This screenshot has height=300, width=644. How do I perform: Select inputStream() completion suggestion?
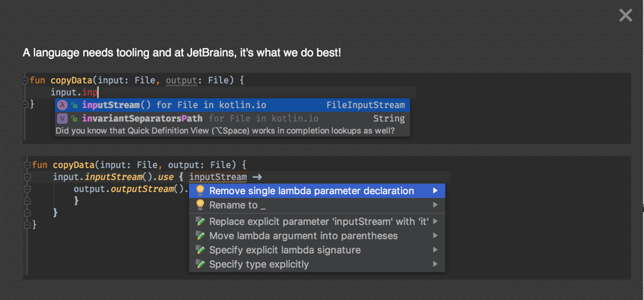(232, 105)
